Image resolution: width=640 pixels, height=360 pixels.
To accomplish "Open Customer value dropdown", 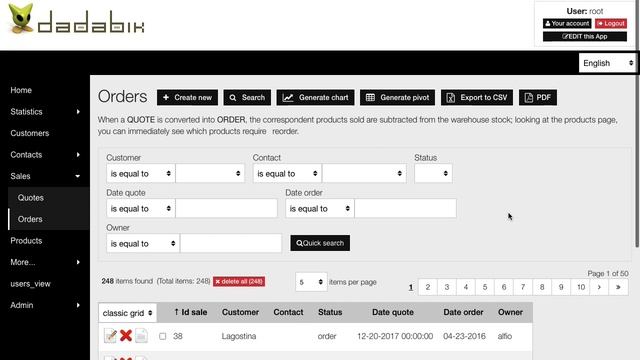I will pyautogui.click(x=210, y=173).
